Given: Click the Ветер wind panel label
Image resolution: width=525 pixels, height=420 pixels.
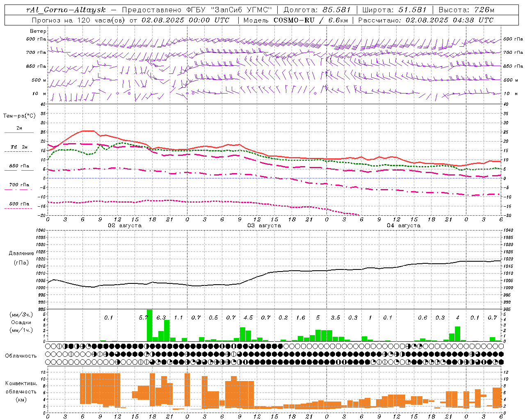Looking at the screenshot, I should (38, 31).
